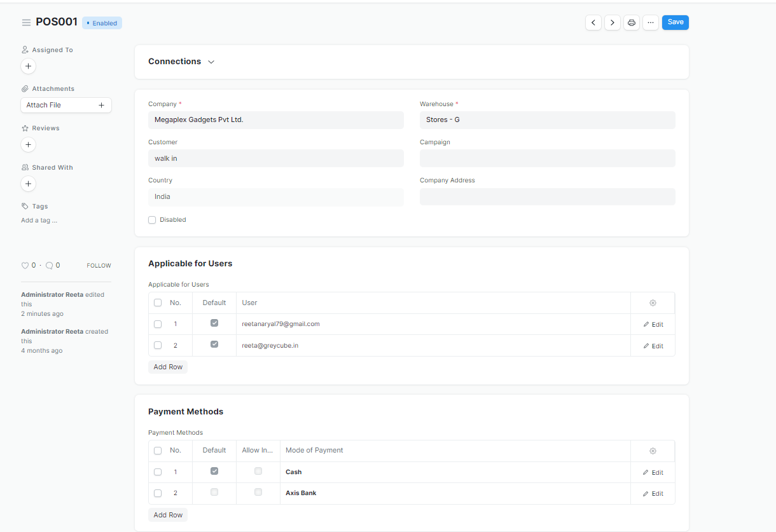Enable Default checkbox for Axis Bank
Screen dimensions: 776x532
[214, 492]
